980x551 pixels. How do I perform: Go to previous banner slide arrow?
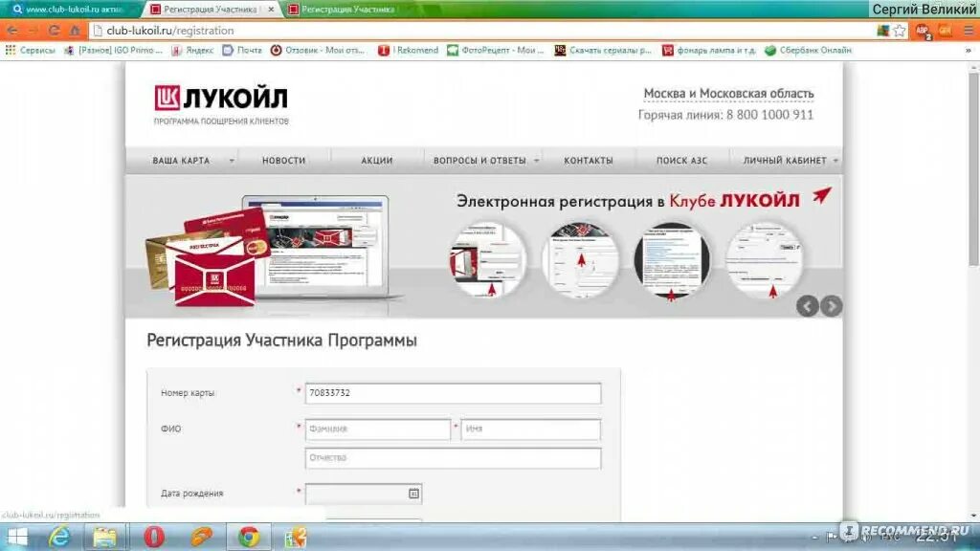coord(808,306)
